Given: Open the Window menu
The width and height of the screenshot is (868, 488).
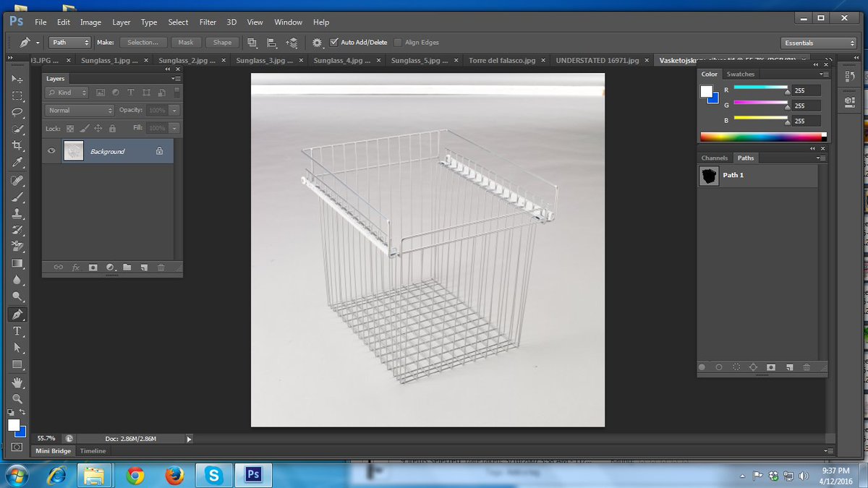Looking at the screenshot, I should pos(288,22).
